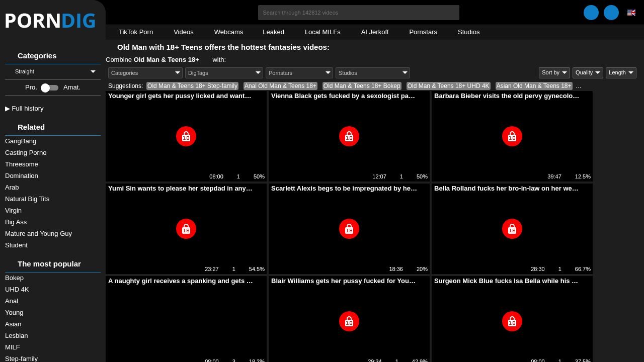This screenshot has width=644, height=362.
Task: Open the Mature and Young Guy link
Action: tap(38, 234)
